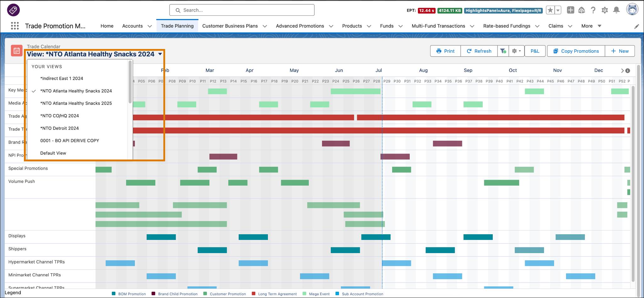The width and height of the screenshot is (644, 298).
Task: Click the Displays row label
Action: tap(17, 236)
